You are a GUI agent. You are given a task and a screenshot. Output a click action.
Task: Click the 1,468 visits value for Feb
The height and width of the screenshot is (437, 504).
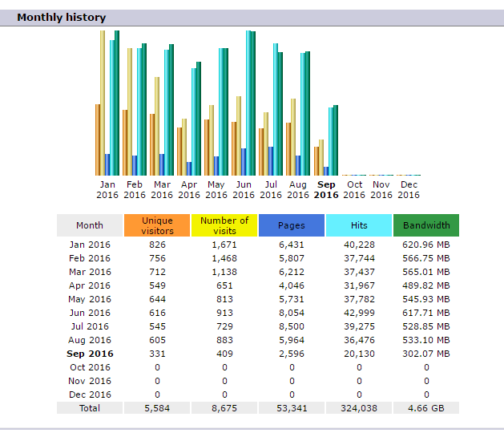click(224, 258)
